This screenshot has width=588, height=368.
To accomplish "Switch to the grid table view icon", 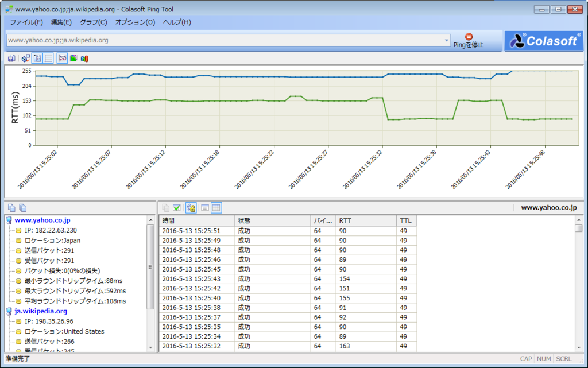I will click(216, 208).
